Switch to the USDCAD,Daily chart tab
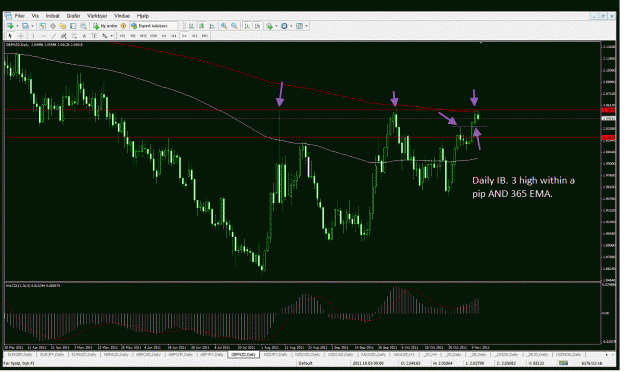 (340, 354)
